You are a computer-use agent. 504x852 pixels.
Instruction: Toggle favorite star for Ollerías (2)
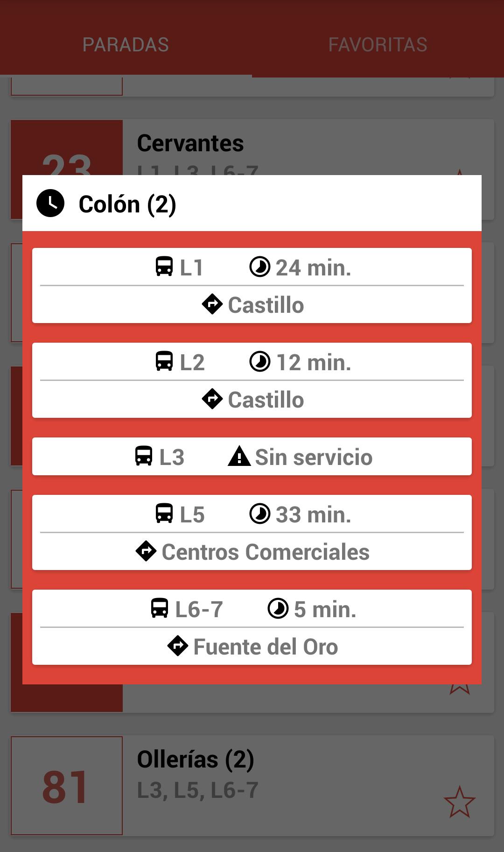[459, 802]
